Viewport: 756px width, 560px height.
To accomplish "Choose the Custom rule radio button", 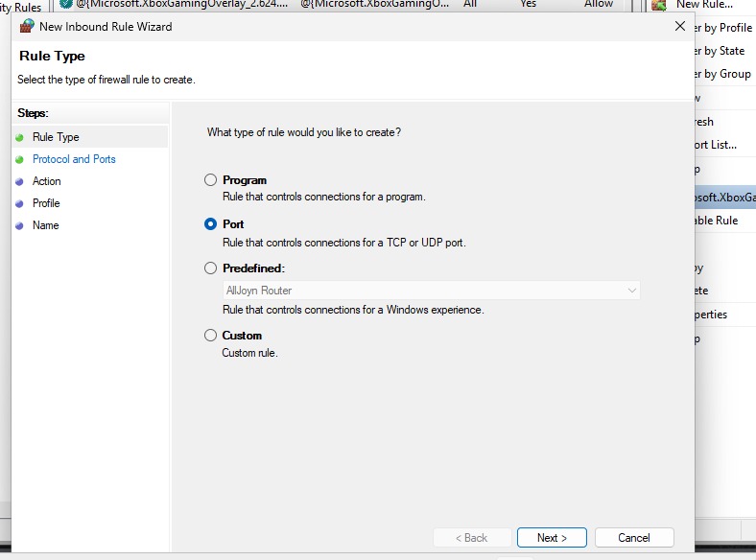I will (210, 335).
